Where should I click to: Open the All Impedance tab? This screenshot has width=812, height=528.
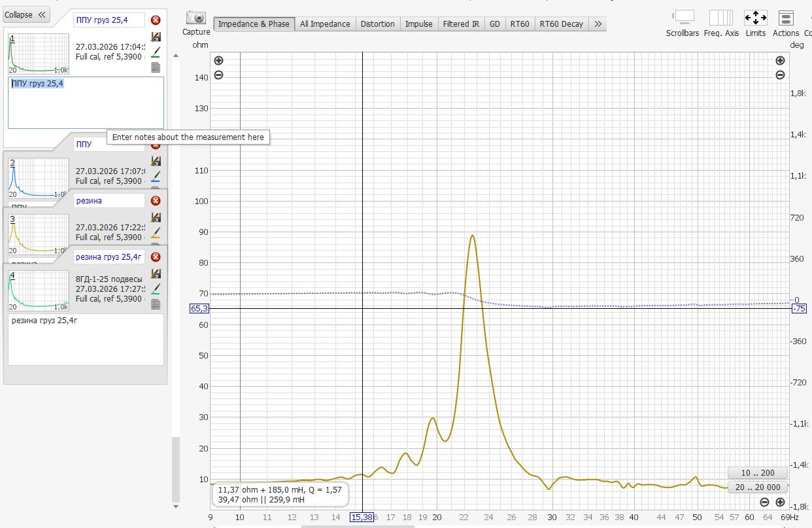point(325,24)
